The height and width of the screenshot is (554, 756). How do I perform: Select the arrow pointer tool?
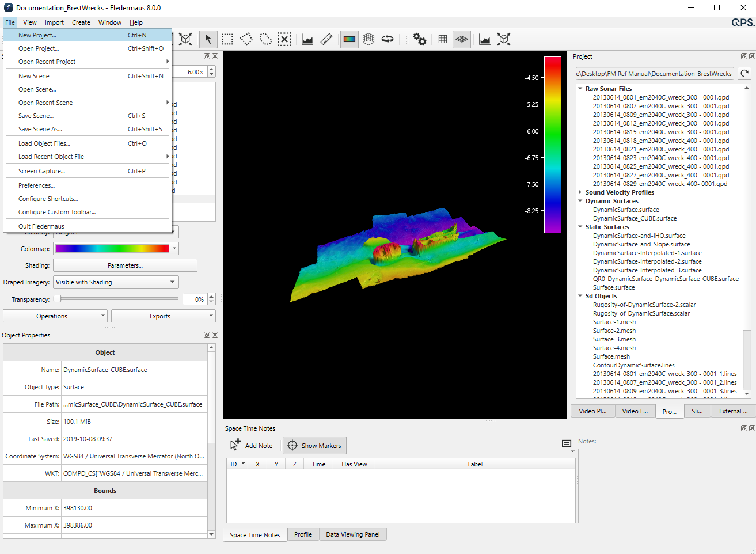point(208,39)
